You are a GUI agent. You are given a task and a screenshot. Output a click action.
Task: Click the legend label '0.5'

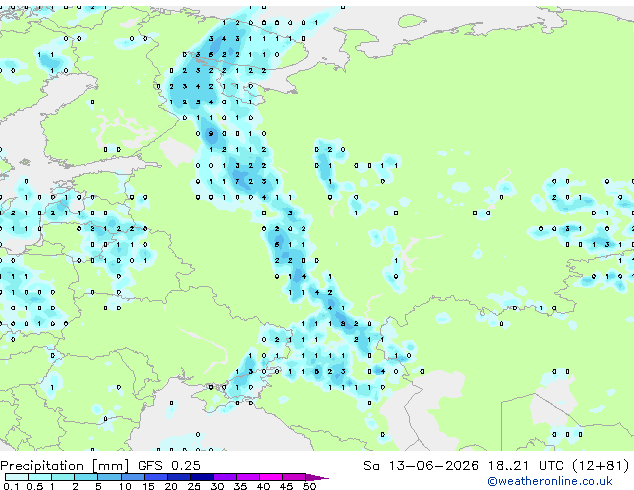pos(35,486)
